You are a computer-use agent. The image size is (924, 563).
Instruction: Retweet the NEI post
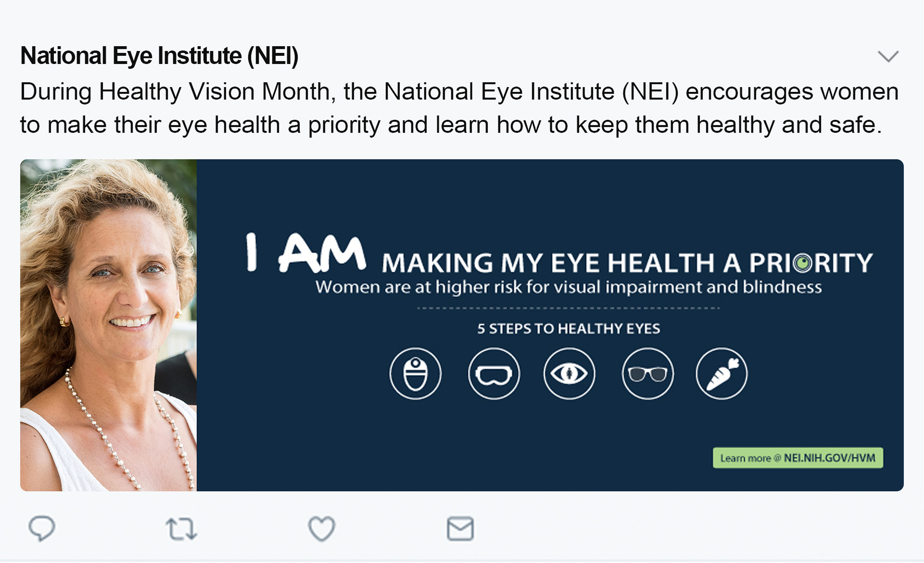point(181,529)
